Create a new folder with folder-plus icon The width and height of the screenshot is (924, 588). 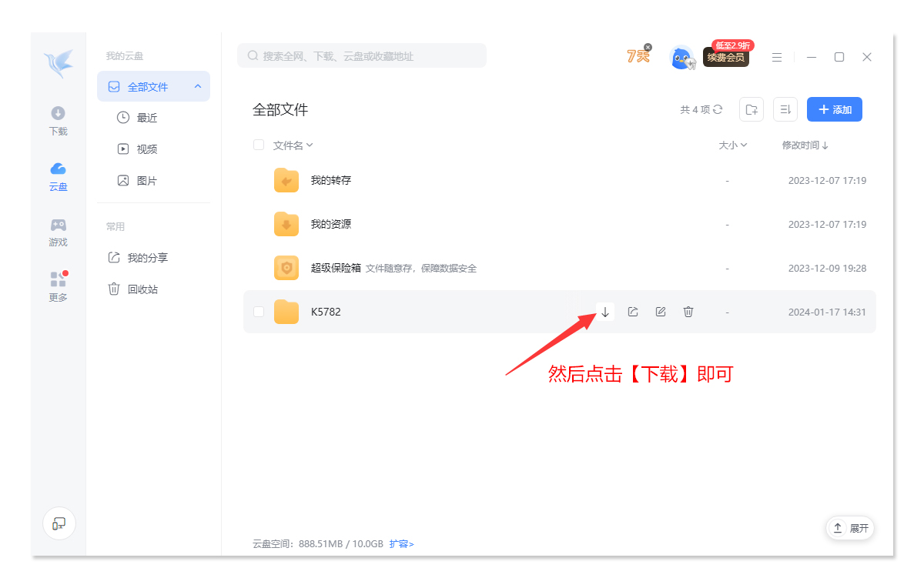[752, 109]
